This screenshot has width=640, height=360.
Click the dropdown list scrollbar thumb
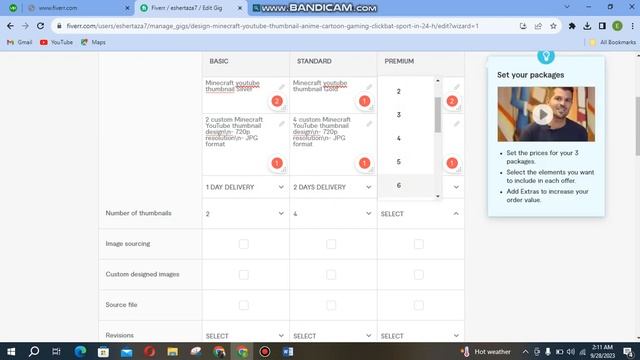(438, 115)
